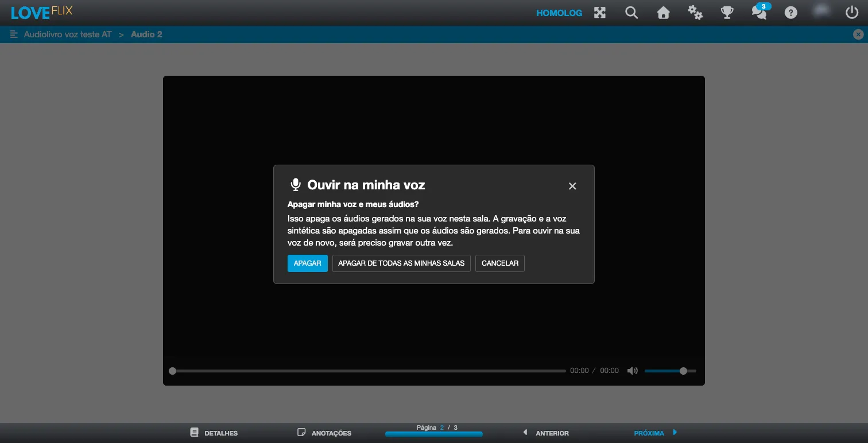Click the blurred user avatar

click(823, 11)
